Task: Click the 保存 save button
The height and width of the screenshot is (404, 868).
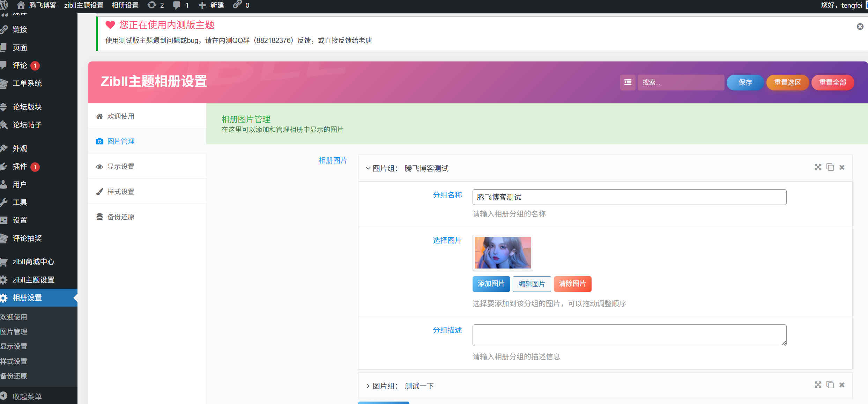Action: tap(745, 82)
